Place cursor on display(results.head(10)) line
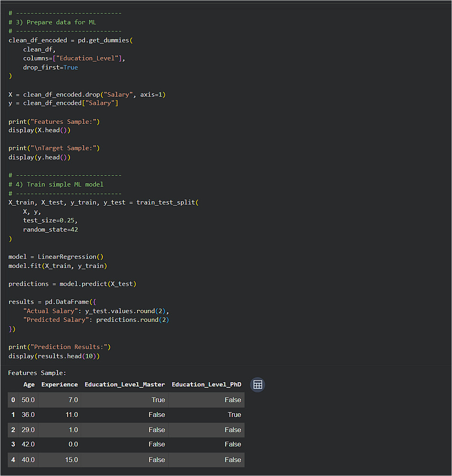 [x=54, y=356]
